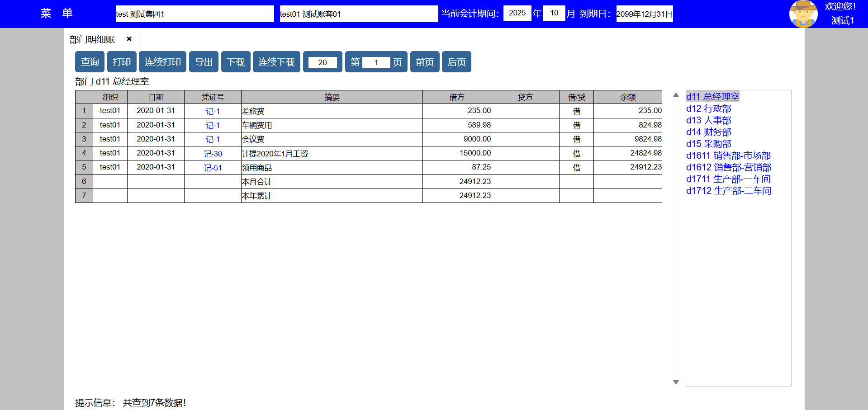Click the accounting period year field
Image resolution: width=868 pixels, height=410 pixels.
point(517,13)
